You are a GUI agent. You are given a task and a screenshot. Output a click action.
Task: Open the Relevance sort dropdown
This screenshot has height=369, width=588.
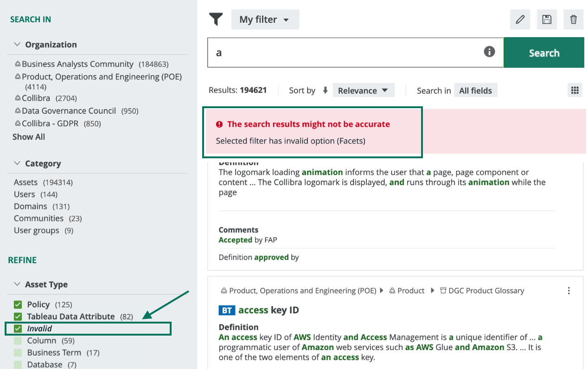363,90
